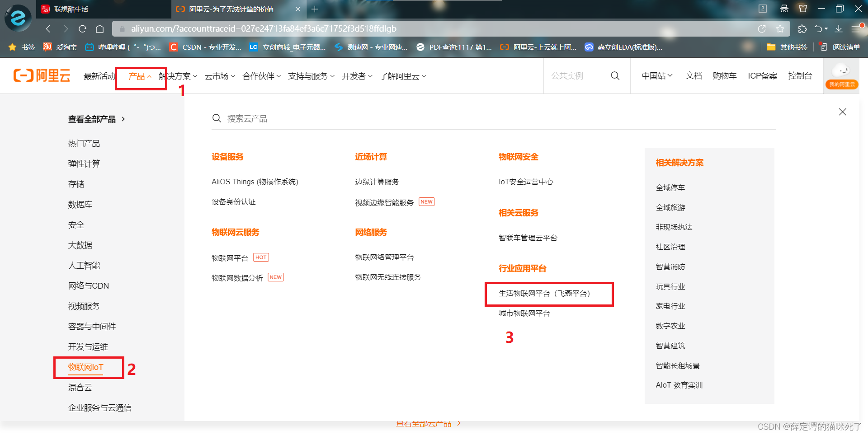Open the AIoT 教育实训 link
868x435 pixels.
click(679, 385)
